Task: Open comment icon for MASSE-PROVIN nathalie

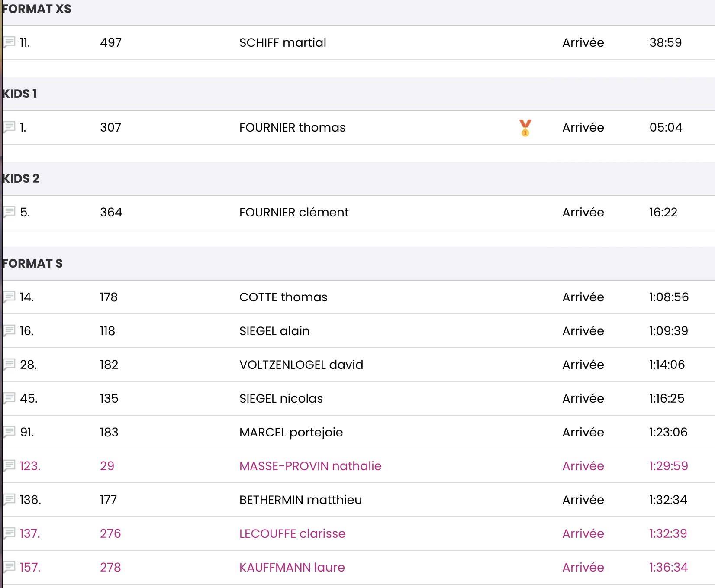Action: click(x=9, y=466)
